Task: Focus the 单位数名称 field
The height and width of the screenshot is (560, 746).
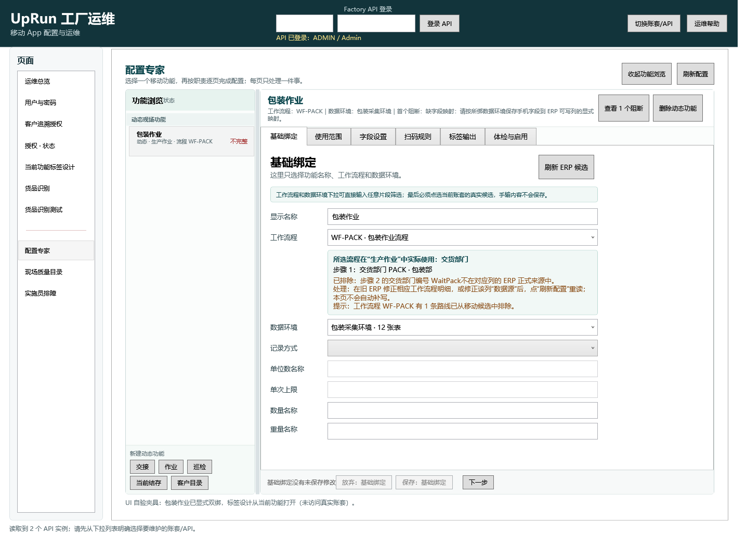Action: tap(463, 369)
